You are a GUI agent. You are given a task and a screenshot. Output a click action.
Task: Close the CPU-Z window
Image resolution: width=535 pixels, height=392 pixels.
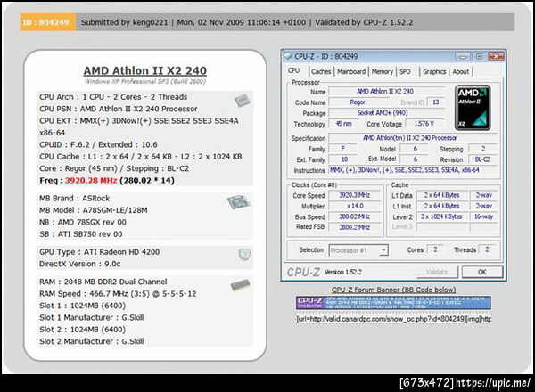pyautogui.click(x=496, y=56)
